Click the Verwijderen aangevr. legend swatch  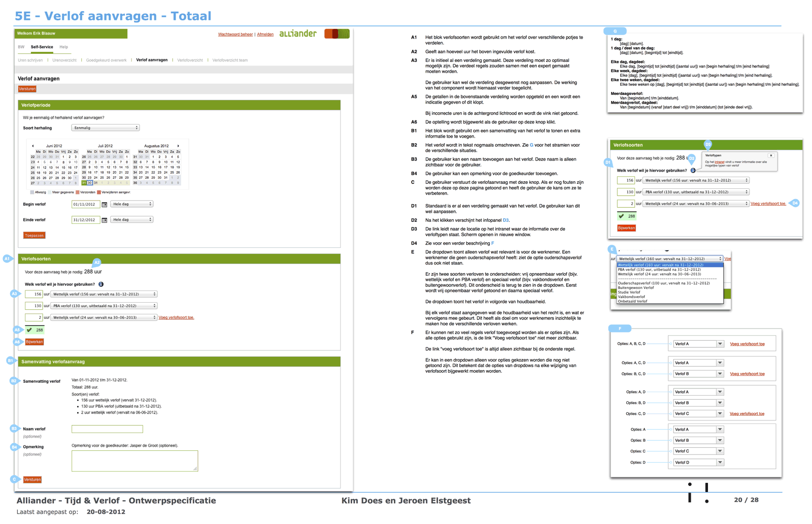(99, 192)
